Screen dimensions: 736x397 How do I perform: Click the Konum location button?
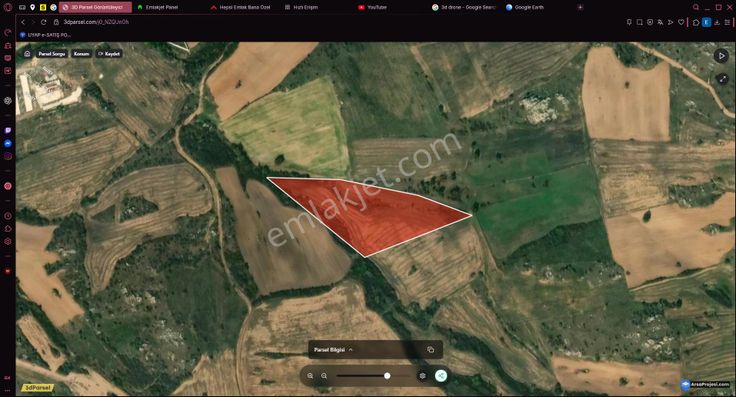pos(81,54)
